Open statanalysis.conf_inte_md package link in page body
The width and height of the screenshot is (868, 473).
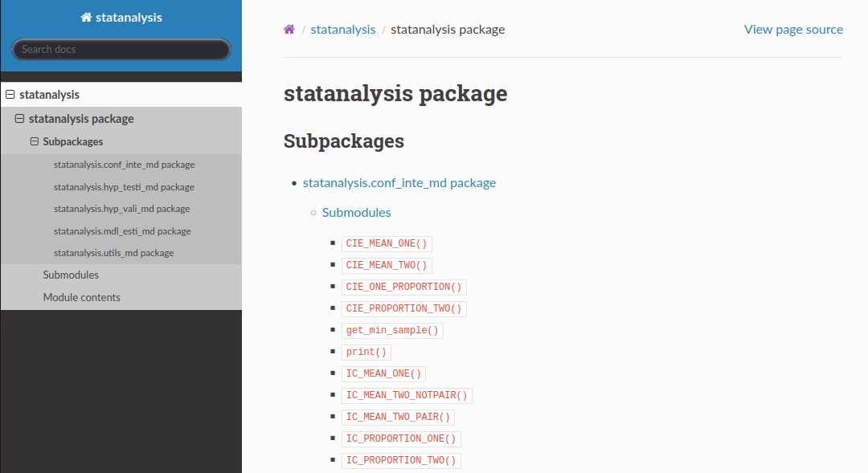[x=399, y=182]
